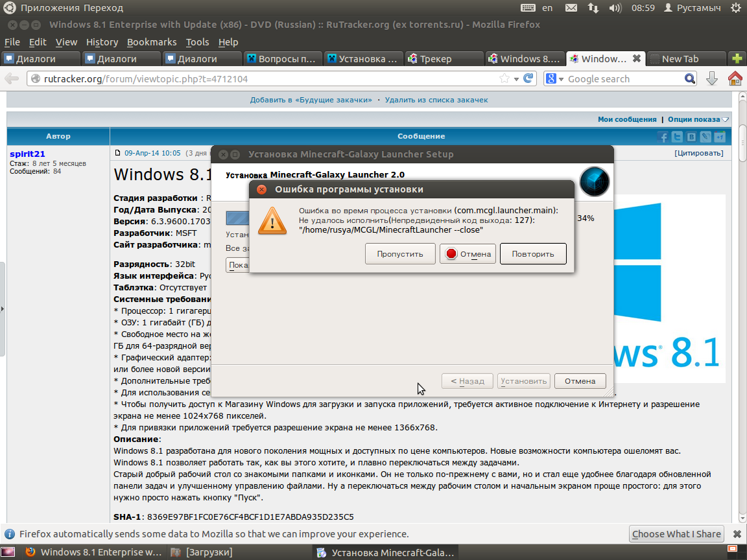This screenshot has width=747, height=560.
Task: Reload the page in Firefox
Action: (528, 78)
